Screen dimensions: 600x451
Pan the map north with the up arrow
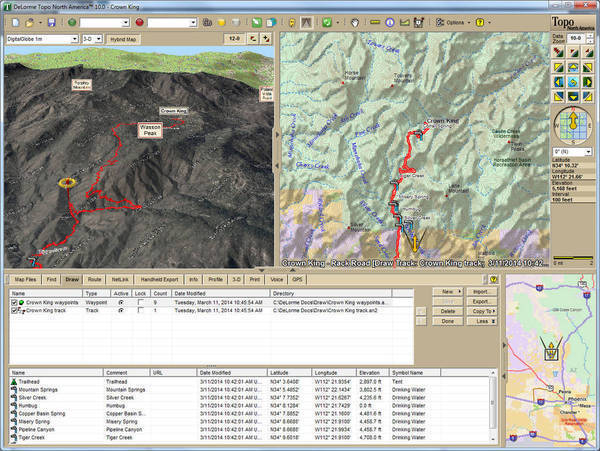click(x=573, y=67)
